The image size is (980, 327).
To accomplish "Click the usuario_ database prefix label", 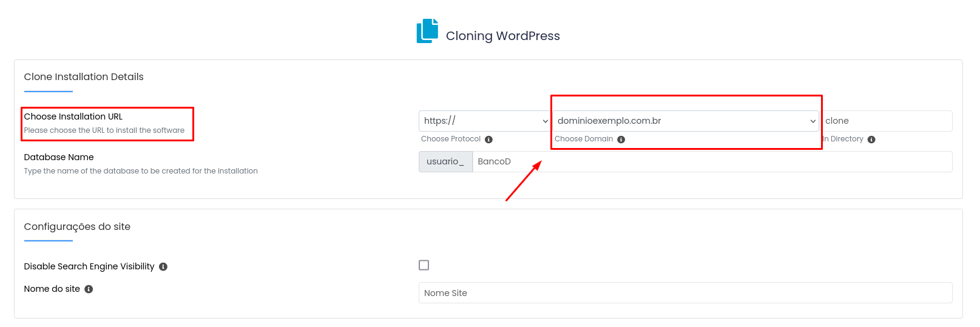I will click(445, 161).
